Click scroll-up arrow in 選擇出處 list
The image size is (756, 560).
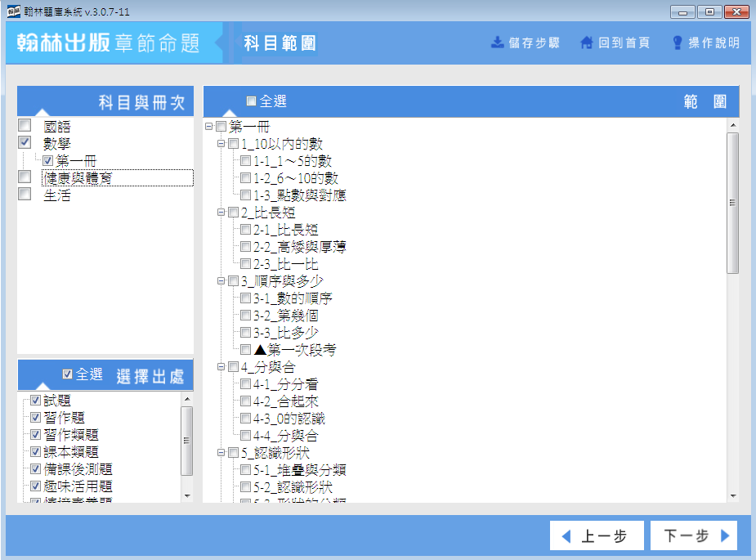click(186, 399)
